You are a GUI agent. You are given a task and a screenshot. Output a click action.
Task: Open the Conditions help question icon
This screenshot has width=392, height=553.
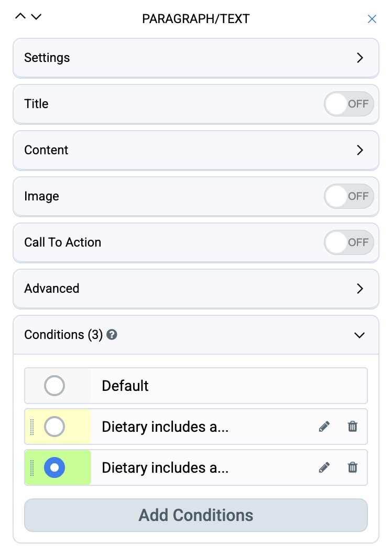point(112,334)
